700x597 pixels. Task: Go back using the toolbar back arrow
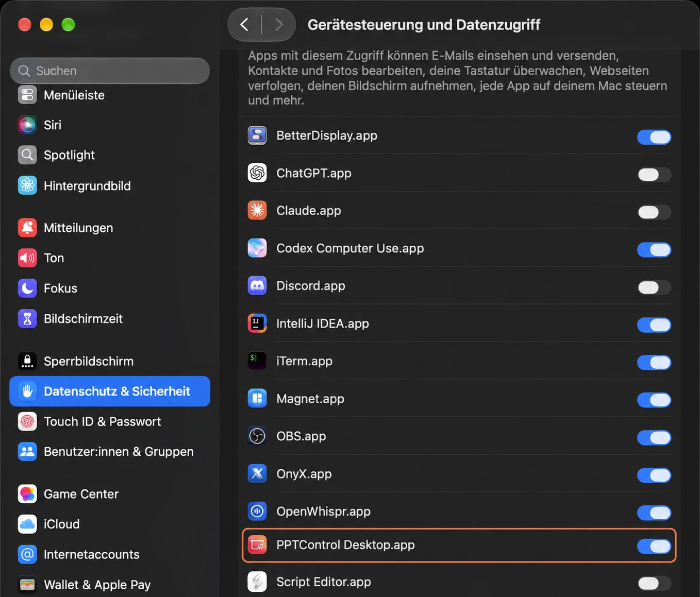(x=245, y=24)
